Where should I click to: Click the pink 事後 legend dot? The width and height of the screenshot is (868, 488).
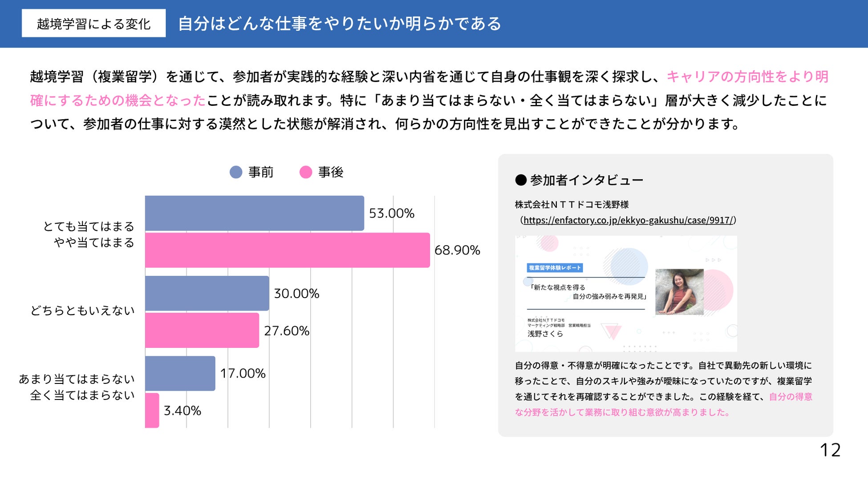306,172
